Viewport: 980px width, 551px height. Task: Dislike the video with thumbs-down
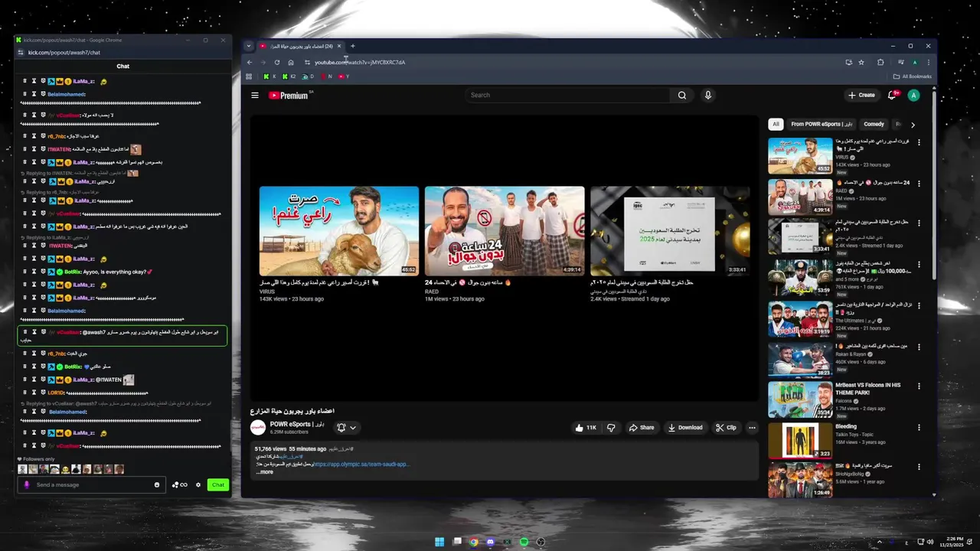611,428
